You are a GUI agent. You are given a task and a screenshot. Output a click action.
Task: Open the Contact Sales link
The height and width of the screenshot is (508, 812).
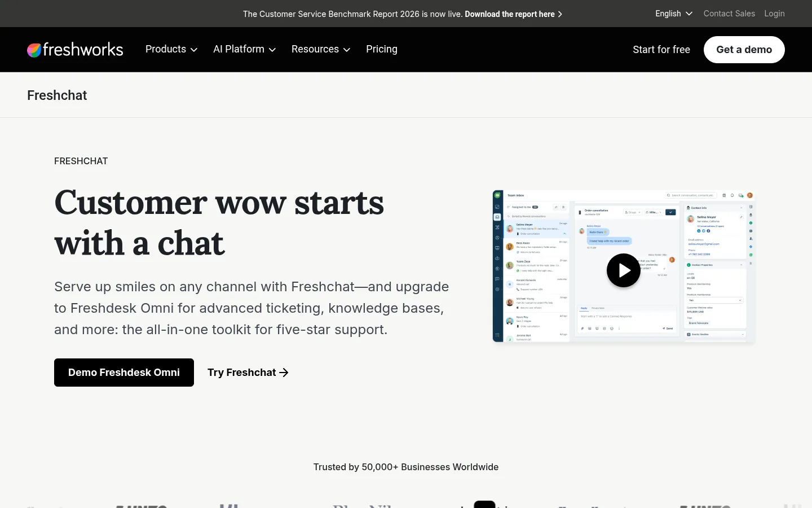pyautogui.click(x=729, y=14)
